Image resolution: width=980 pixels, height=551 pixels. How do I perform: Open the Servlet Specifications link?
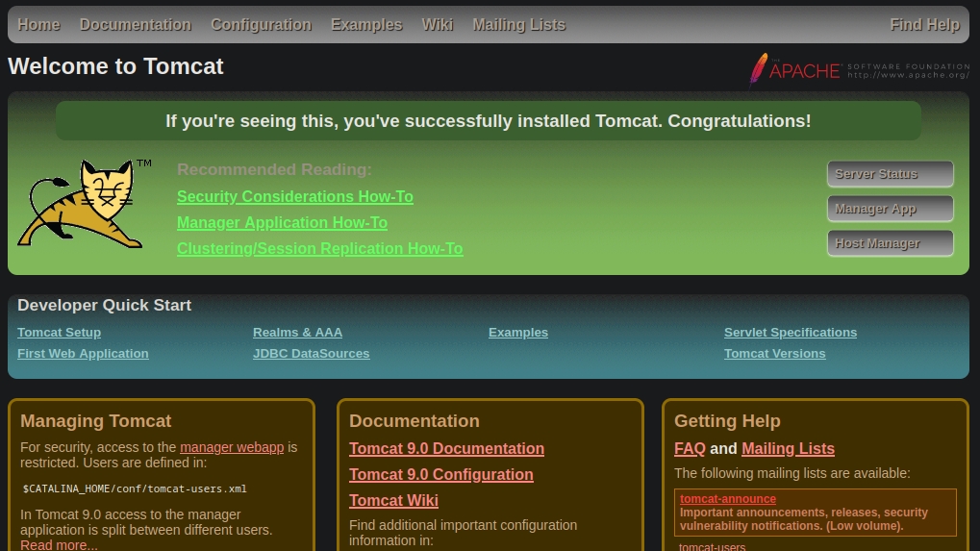click(x=790, y=333)
